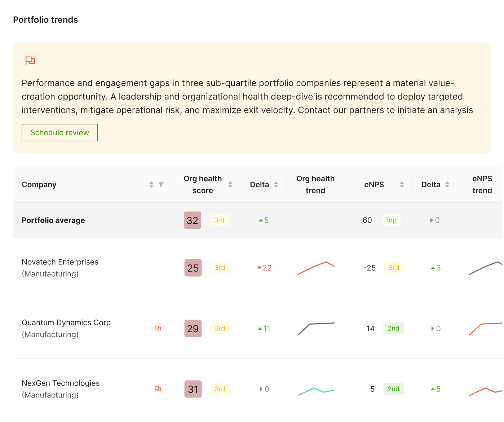Click the Top quartile tag for eNPS
Viewport: 504px width, 422px height.
pyautogui.click(x=391, y=220)
